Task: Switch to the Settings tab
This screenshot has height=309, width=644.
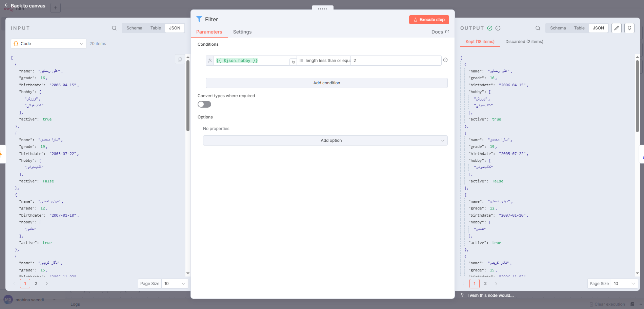Action: pos(242,32)
